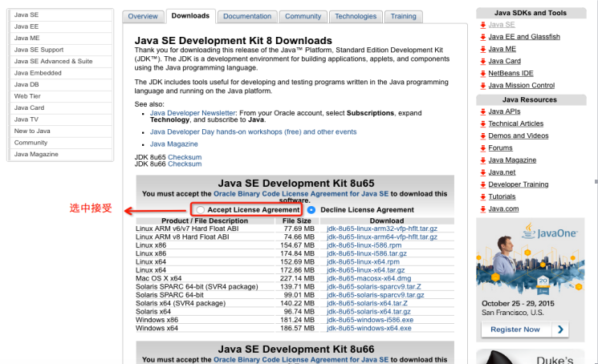598x364 pixels.
Task: Click the Mac OS X x64 description cell
Action: pyautogui.click(x=159, y=278)
